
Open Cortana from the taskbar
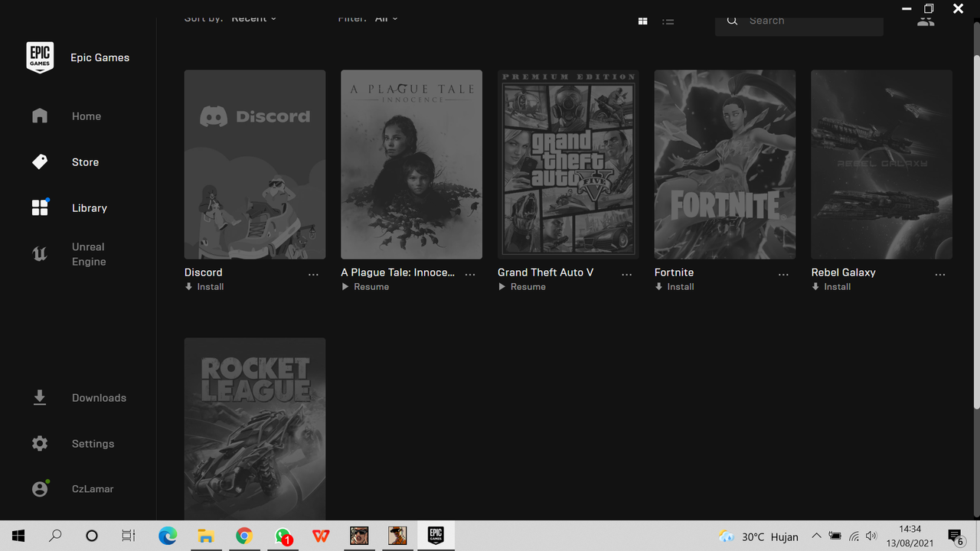(92, 536)
